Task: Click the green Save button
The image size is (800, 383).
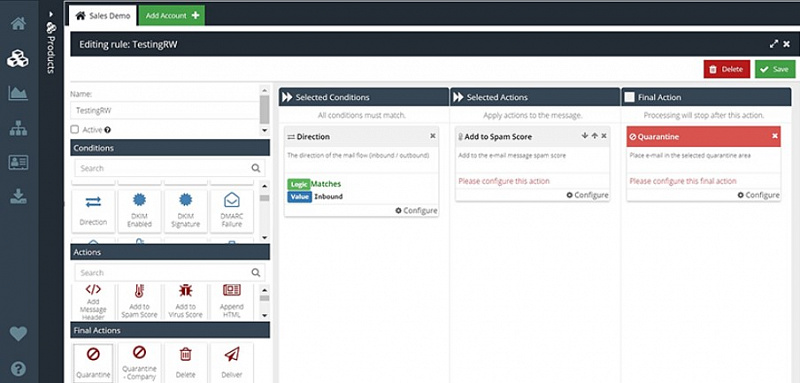Action: point(775,69)
